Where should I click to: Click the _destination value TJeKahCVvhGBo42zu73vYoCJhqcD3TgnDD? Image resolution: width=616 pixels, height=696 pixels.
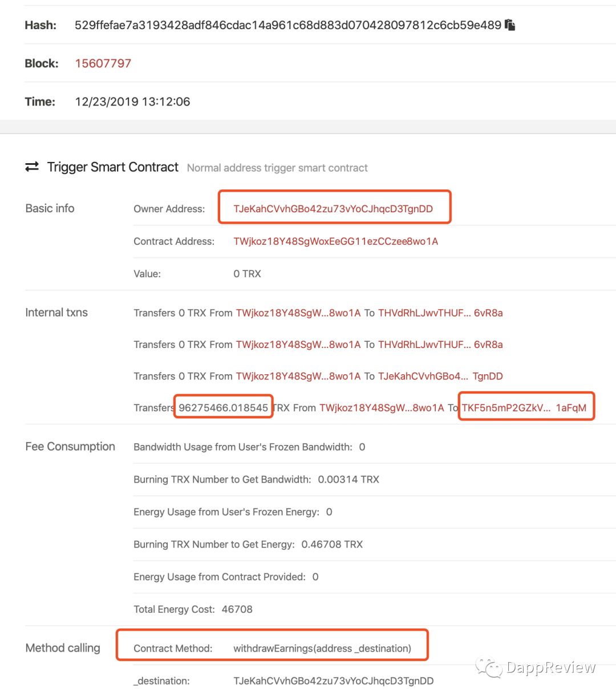[x=334, y=681]
